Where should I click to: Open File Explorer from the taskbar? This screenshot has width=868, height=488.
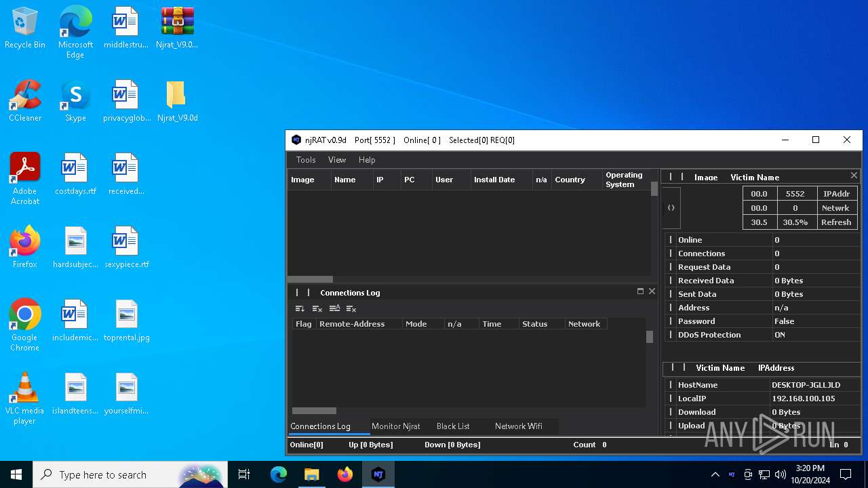point(312,474)
